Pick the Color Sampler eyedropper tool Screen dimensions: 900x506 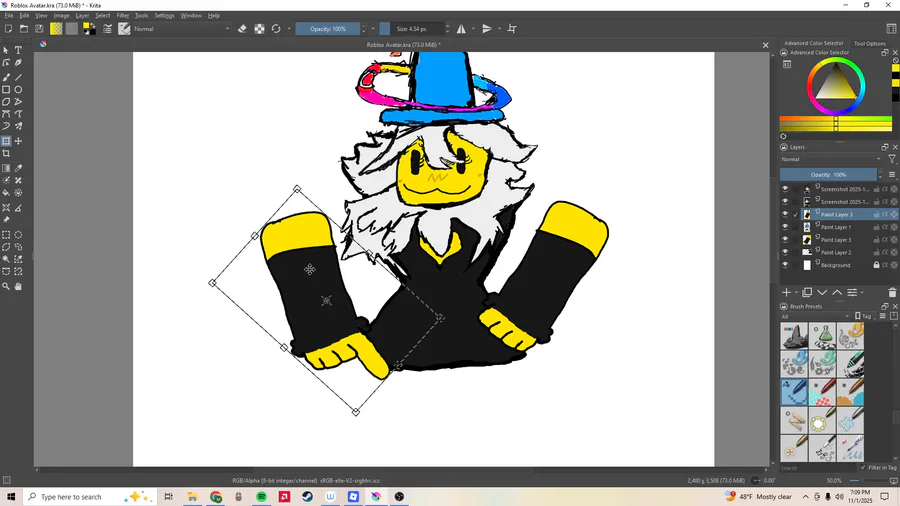18,168
